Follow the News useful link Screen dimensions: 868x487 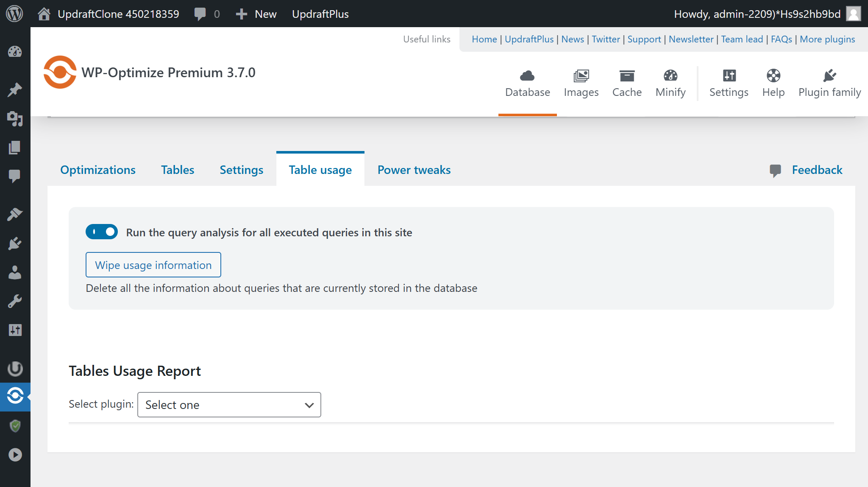tap(573, 39)
